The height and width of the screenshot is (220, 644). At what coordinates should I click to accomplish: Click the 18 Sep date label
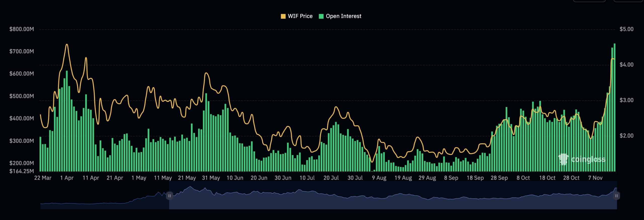click(x=475, y=178)
